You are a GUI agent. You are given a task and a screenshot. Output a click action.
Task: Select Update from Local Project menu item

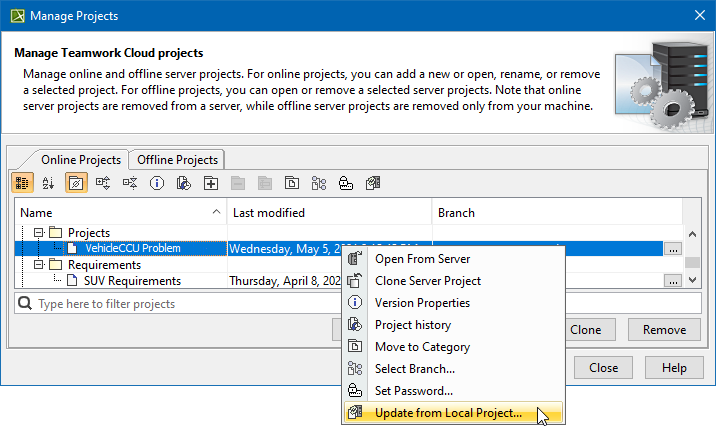pos(447,413)
